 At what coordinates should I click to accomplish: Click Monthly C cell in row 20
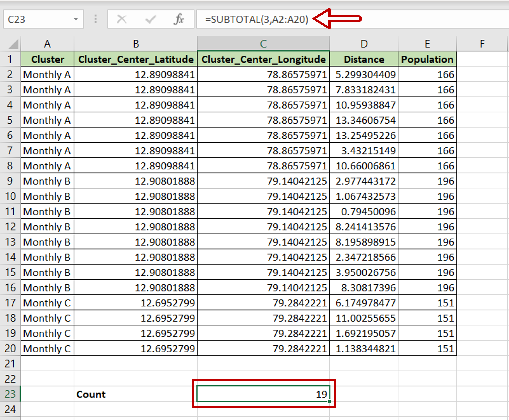click(47, 348)
